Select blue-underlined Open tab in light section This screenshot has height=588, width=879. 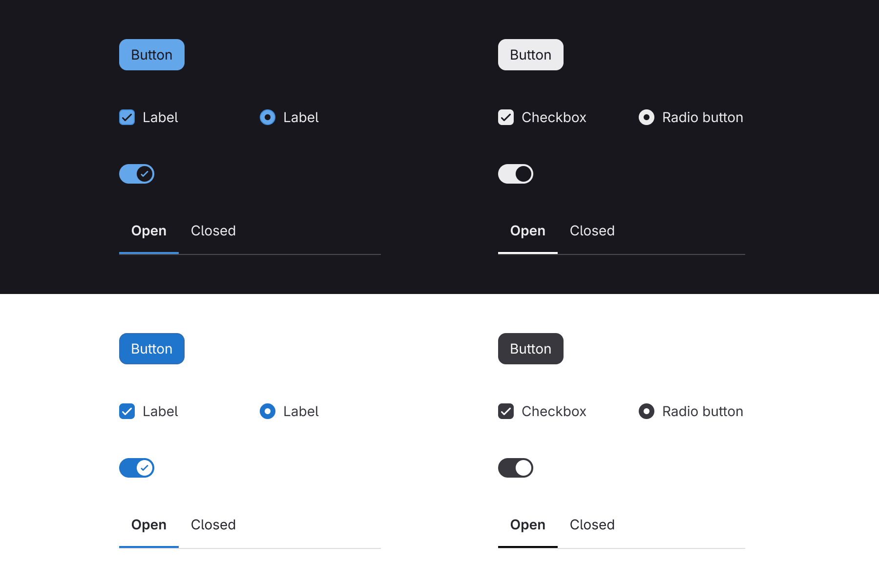149,525
